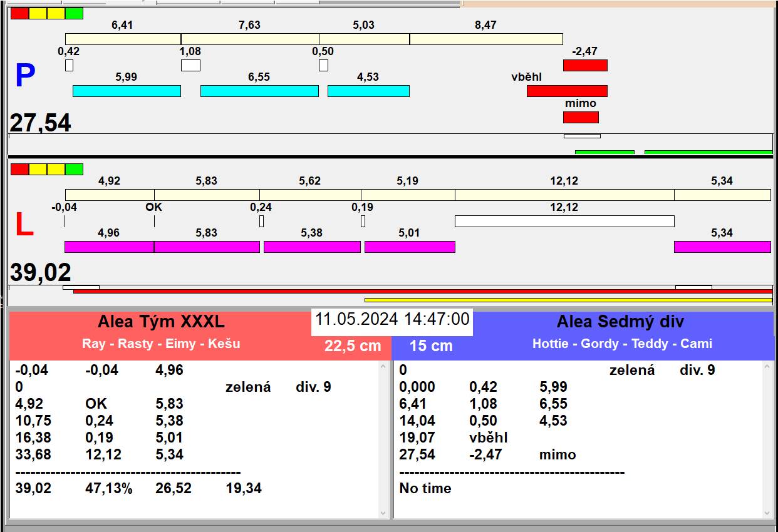Select the cream 12,12 bar in lane L
This screenshot has height=532, width=778.
pos(564,195)
